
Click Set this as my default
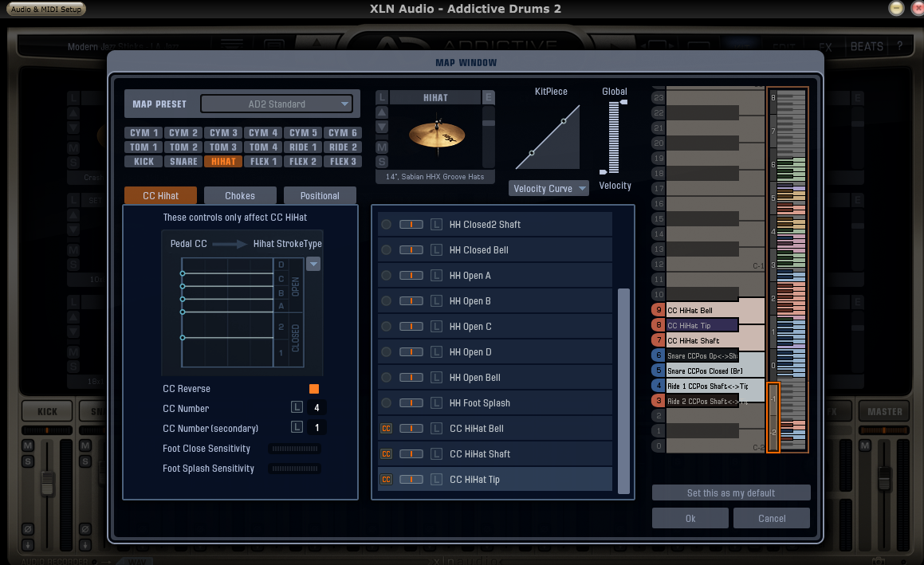tap(731, 493)
